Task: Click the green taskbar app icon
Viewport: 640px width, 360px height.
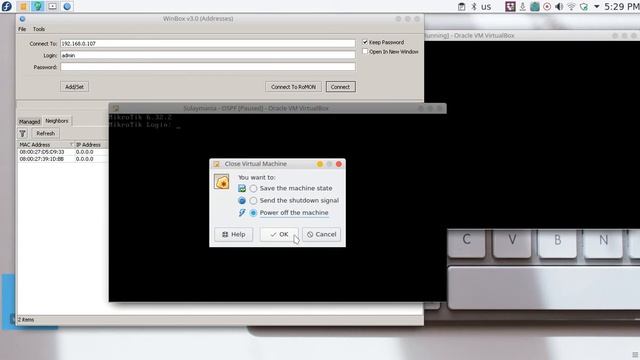Action: [x=38, y=6]
